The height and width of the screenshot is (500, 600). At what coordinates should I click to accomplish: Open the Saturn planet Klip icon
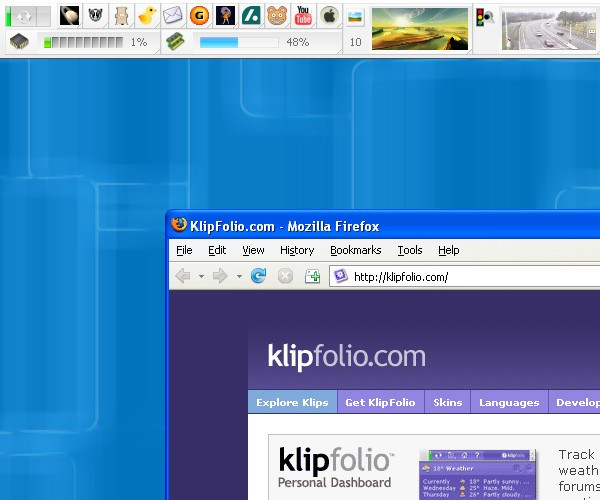[x=70, y=16]
